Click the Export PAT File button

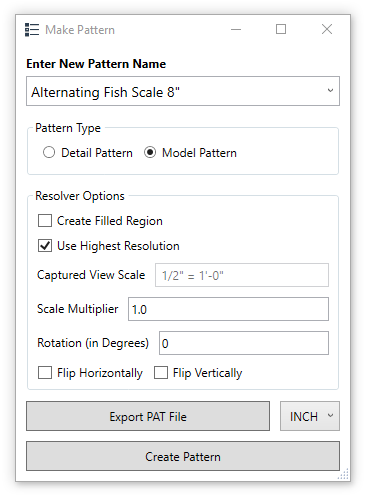[x=148, y=416]
